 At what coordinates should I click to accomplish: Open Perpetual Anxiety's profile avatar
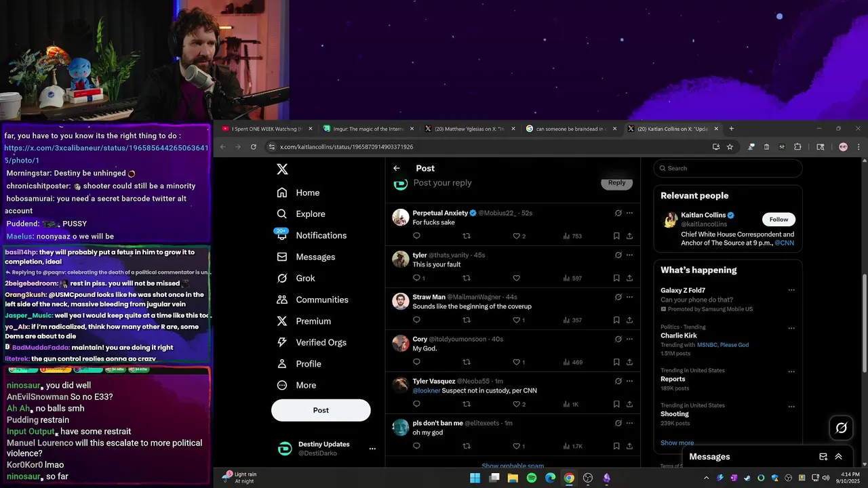click(x=401, y=218)
